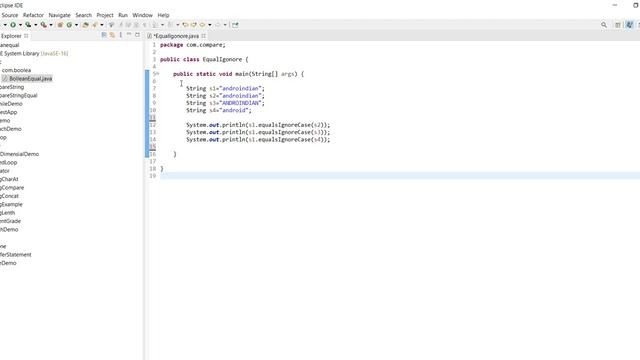Click the New Java Package icon

click(x=60, y=25)
